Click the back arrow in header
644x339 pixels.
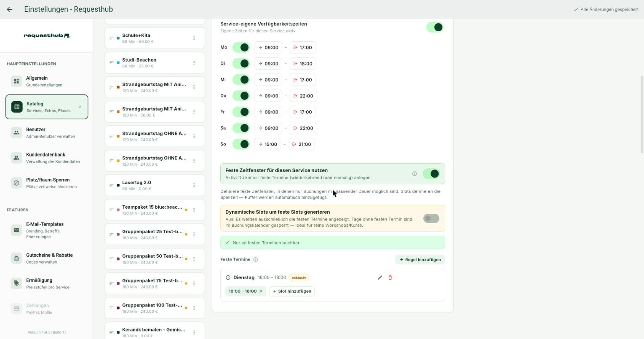pos(9,9)
